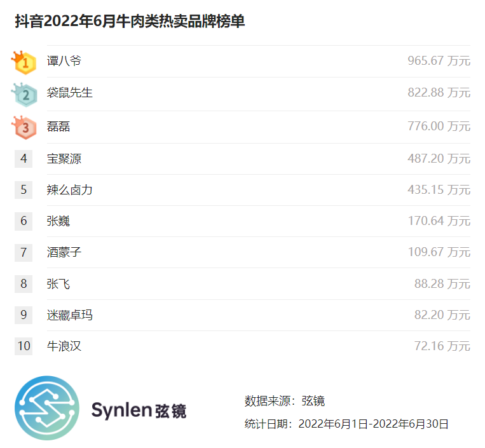Click the 965.67 万元 sales figure

(439, 62)
